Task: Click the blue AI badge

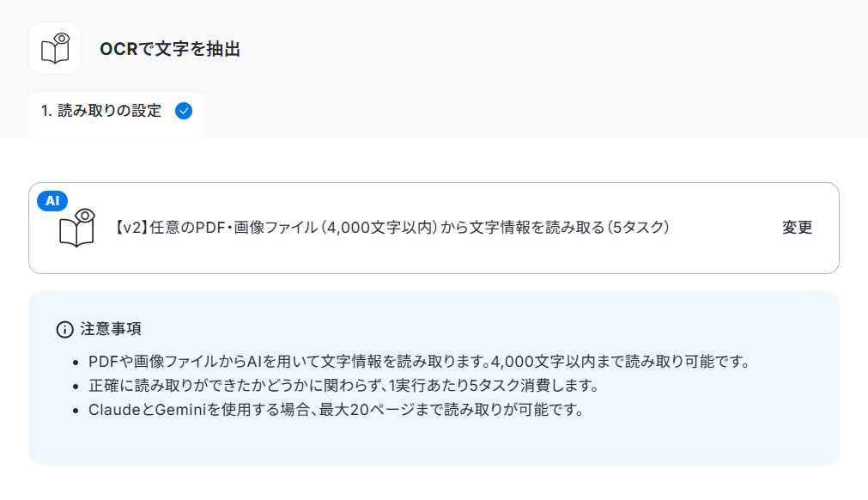Action: (52, 200)
